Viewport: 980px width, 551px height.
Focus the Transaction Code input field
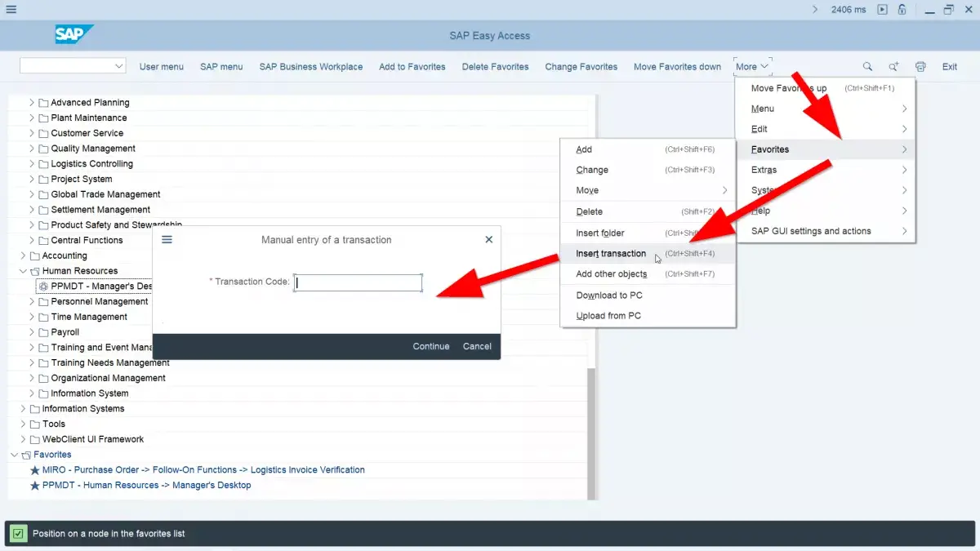pyautogui.click(x=358, y=282)
